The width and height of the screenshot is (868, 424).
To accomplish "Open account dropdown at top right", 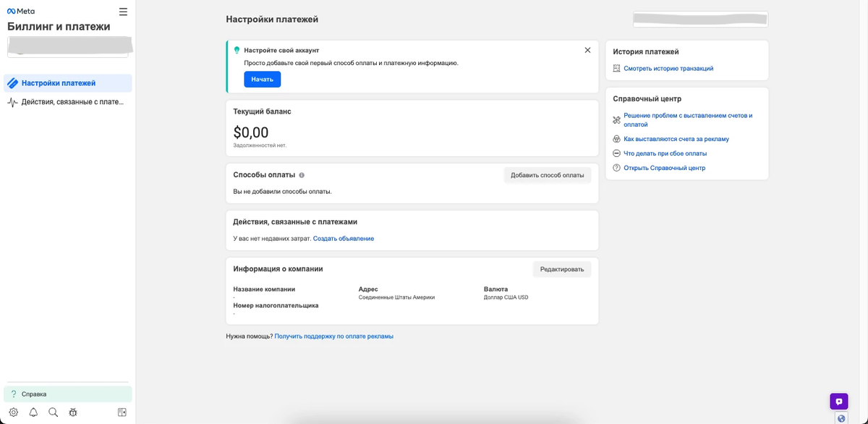I will pyautogui.click(x=700, y=20).
